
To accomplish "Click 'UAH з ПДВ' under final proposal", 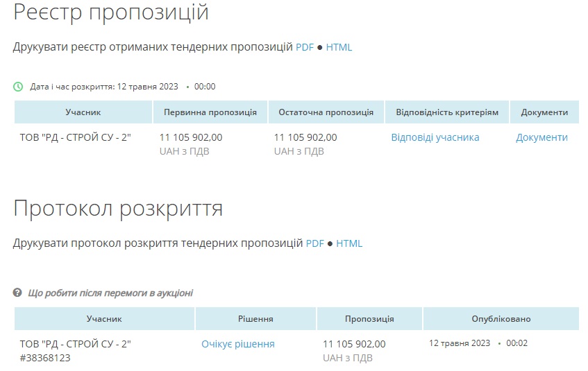I will (299, 151).
